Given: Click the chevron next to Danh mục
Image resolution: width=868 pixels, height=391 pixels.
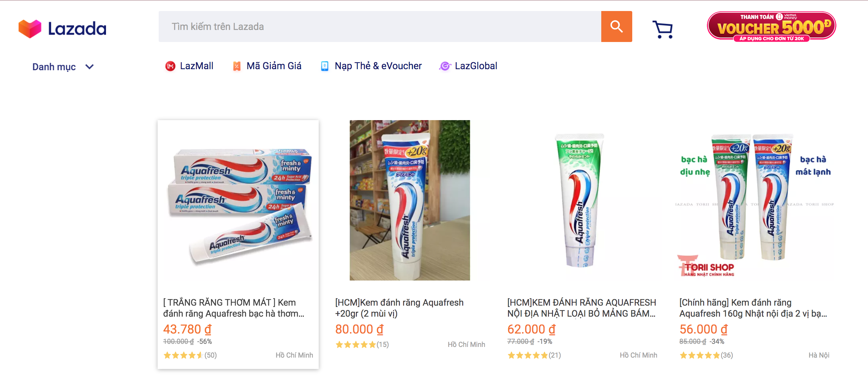Looking at the screenshot, I should (x=89, y=67).
